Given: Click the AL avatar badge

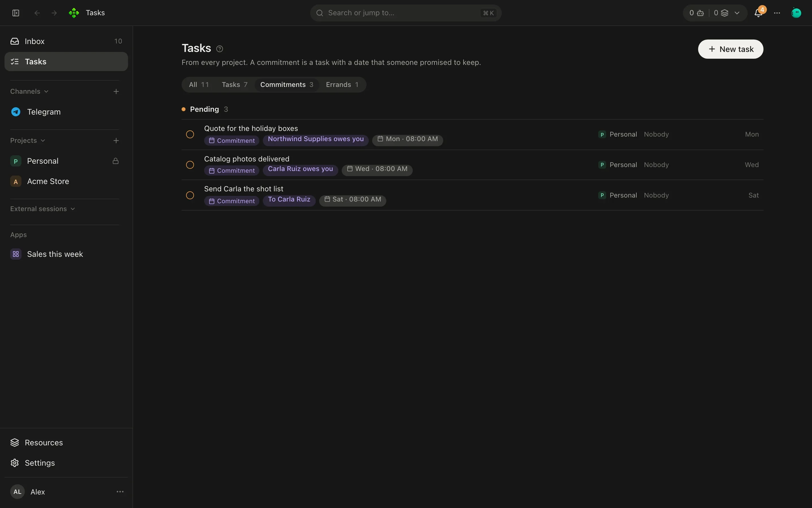Looking at the screenshot, I should 17,492.
